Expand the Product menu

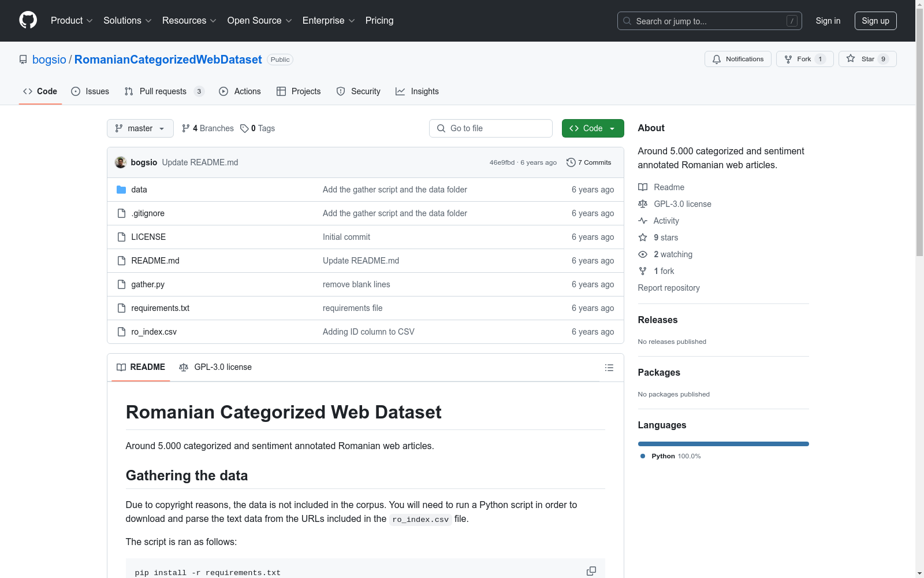[72, 20]
